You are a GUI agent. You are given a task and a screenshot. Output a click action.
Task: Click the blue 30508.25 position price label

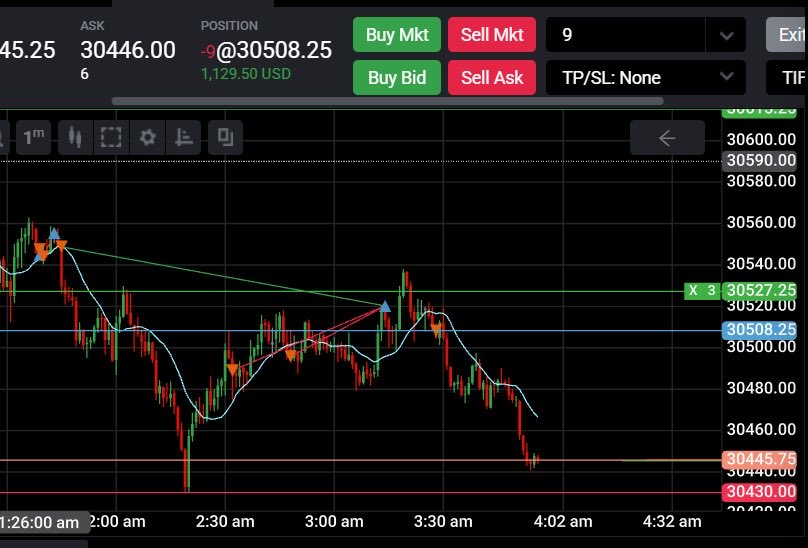point(760,330)
